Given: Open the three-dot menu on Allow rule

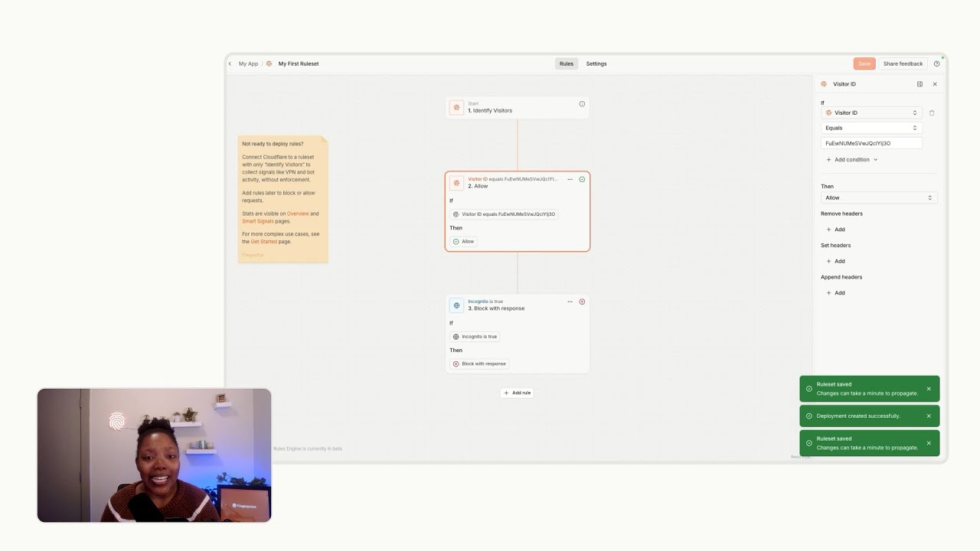Looking at the screenshot, I should 570,179.
